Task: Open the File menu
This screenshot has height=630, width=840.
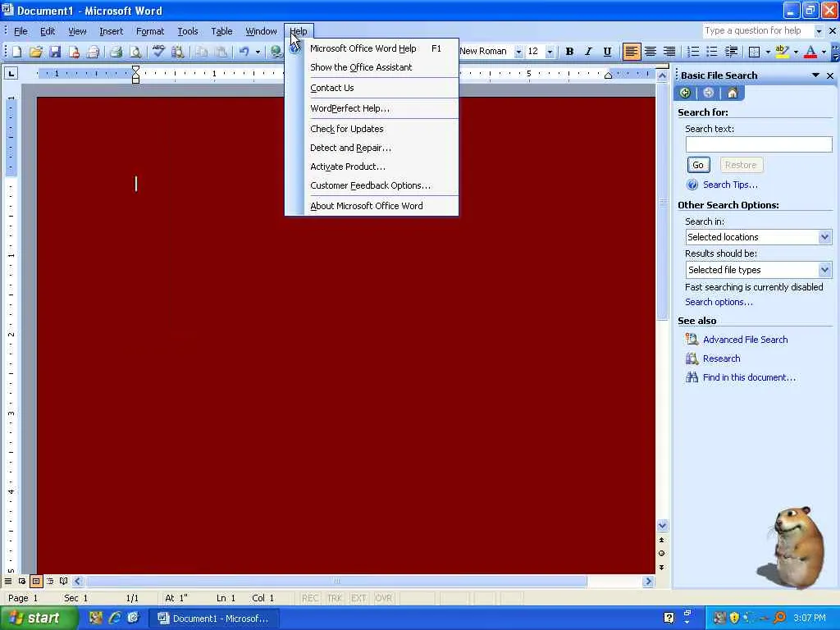Action: (21, 31)
